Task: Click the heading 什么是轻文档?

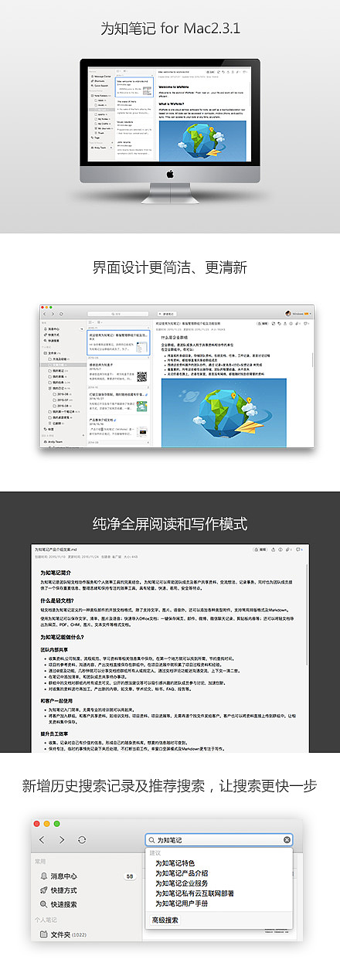Action: [57, 600]
